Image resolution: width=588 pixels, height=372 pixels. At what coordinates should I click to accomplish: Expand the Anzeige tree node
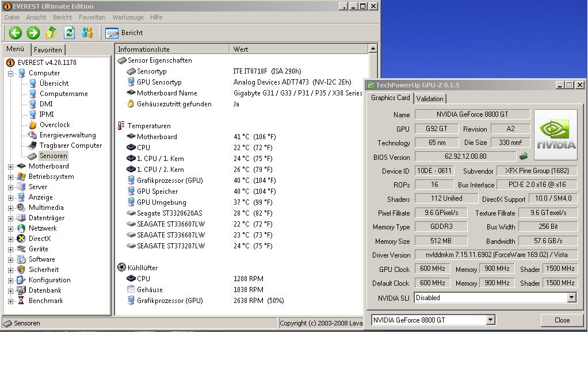[x=11, y=198]
